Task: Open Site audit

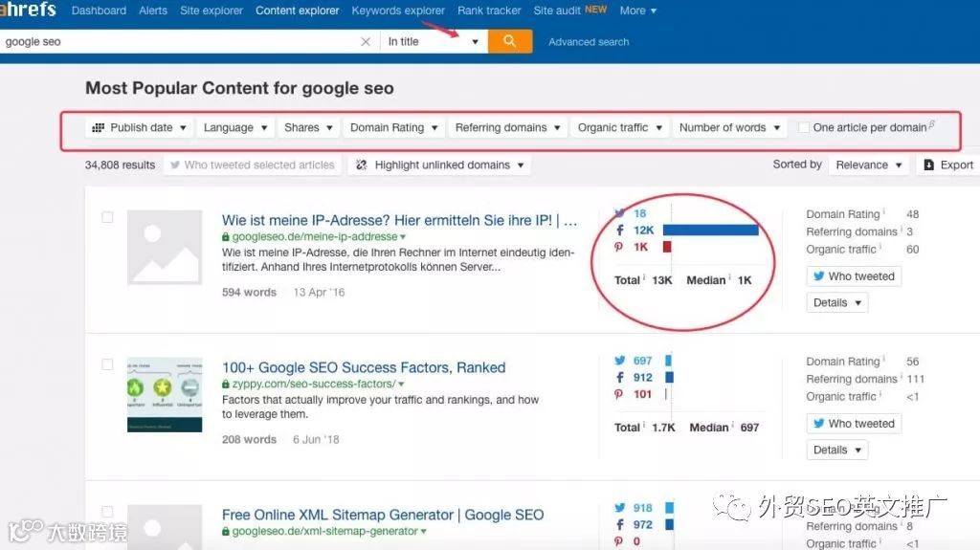Action: 557,11
